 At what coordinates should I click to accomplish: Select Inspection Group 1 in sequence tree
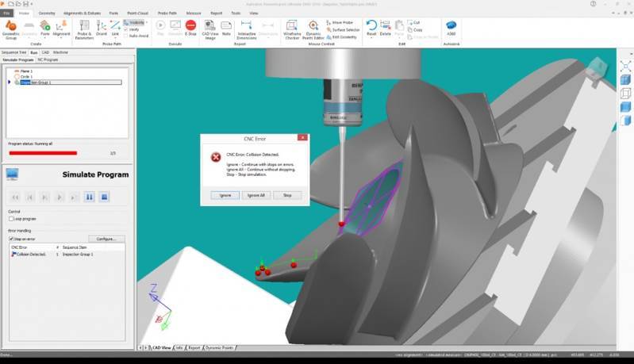click(x=37, y=82)
